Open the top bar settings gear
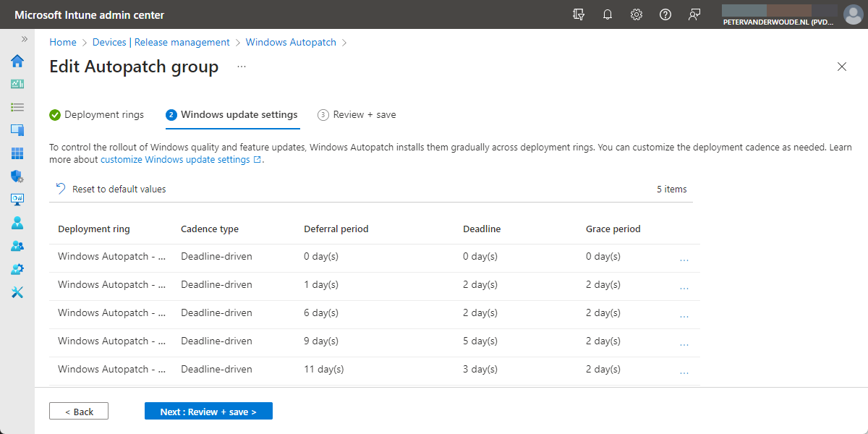This screenshot has height=434, width=868. point(636,14)
